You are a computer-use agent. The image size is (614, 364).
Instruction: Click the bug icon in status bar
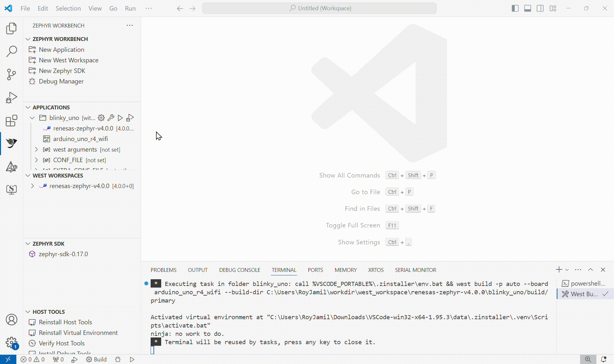117,359
